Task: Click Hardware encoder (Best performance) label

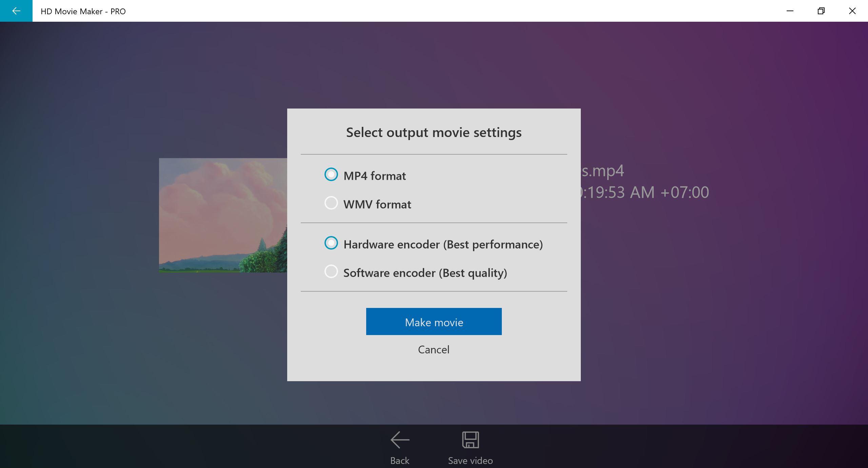Action: [x=443, y=244]
